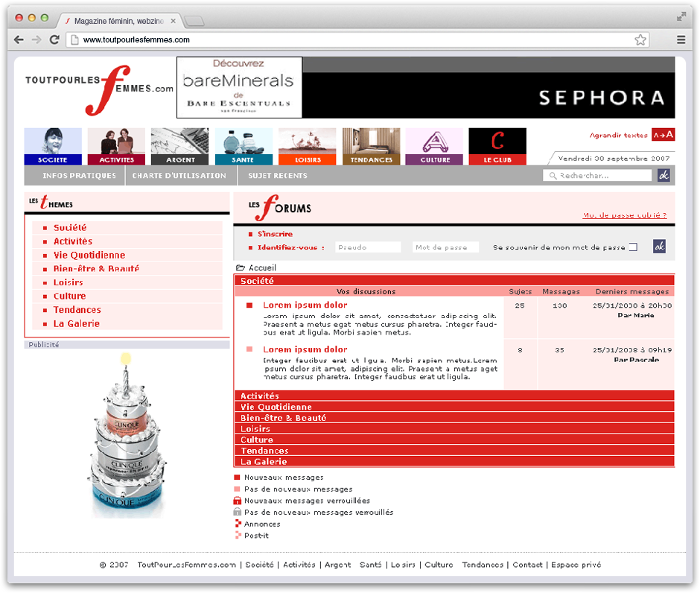Click the Culture category icon
The height and width of the screenshot is (593, 700).
point(434,146)
